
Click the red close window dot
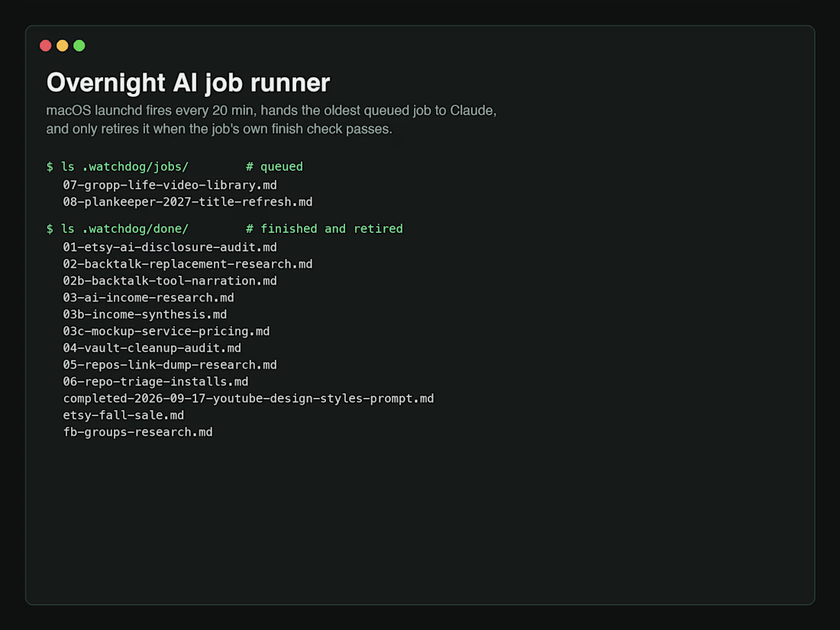(x=46, y=46)
